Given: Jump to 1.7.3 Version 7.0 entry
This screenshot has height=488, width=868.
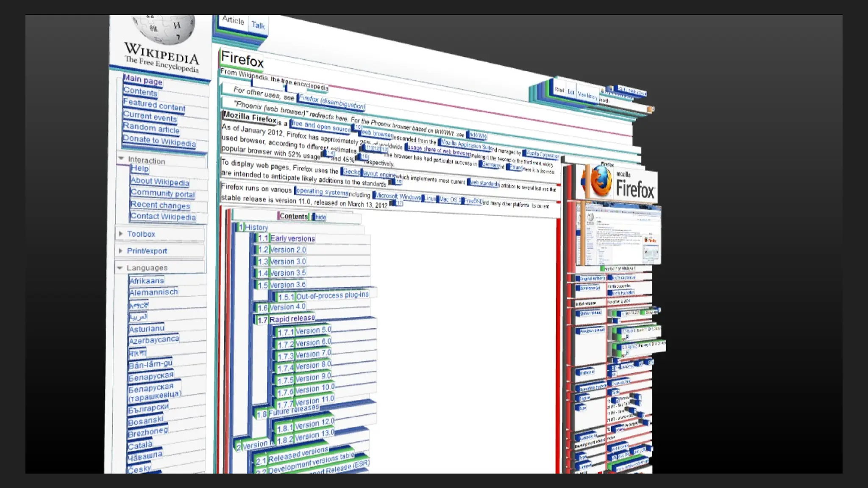Looking at the screenshot, I should click(305, 355).
